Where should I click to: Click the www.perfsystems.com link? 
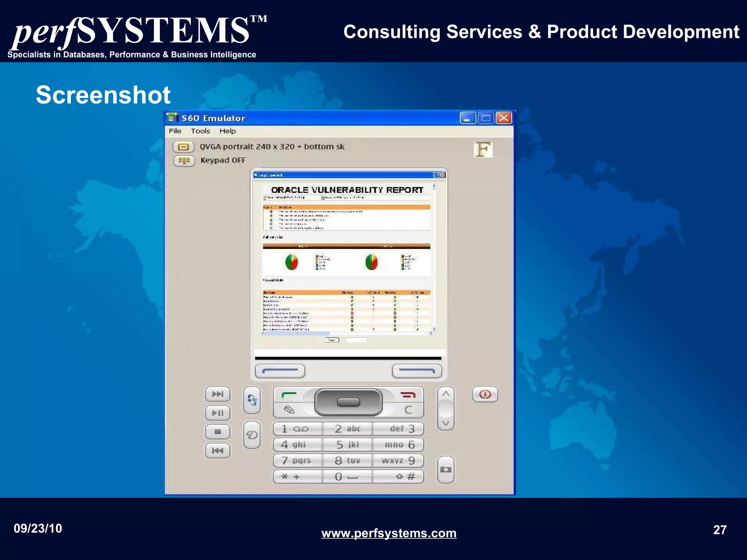tap(389, 533)
